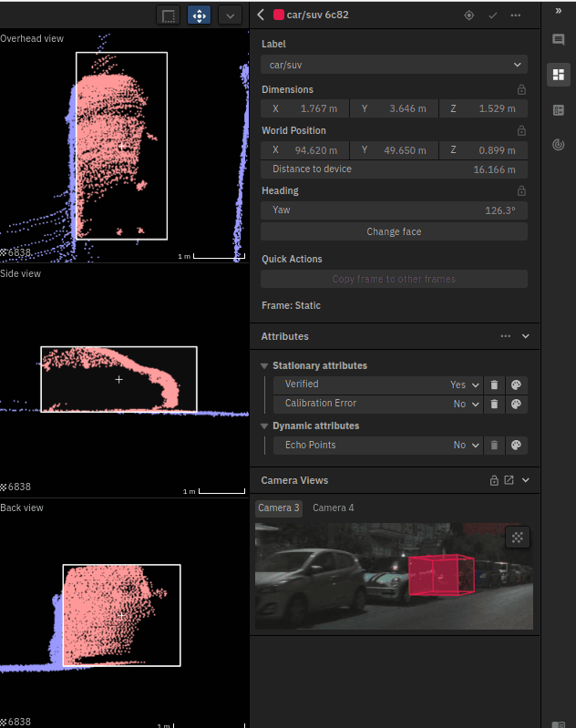Viewport: 576px width, 728px height.
Task: Collapse the Camera Views section
Action: tap(525, 480)
